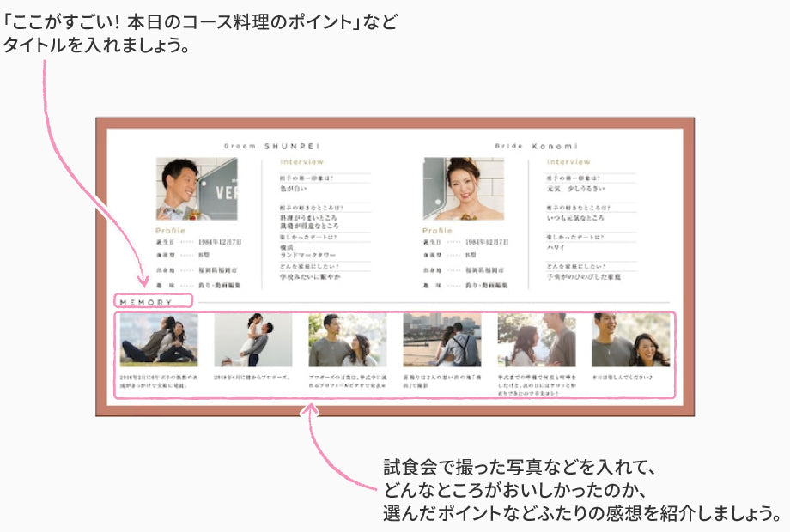The width and height of the screenshot is (790, 532).
Task: Open second MEMORY photo of groom lifting bride
Action: point(253,340)
